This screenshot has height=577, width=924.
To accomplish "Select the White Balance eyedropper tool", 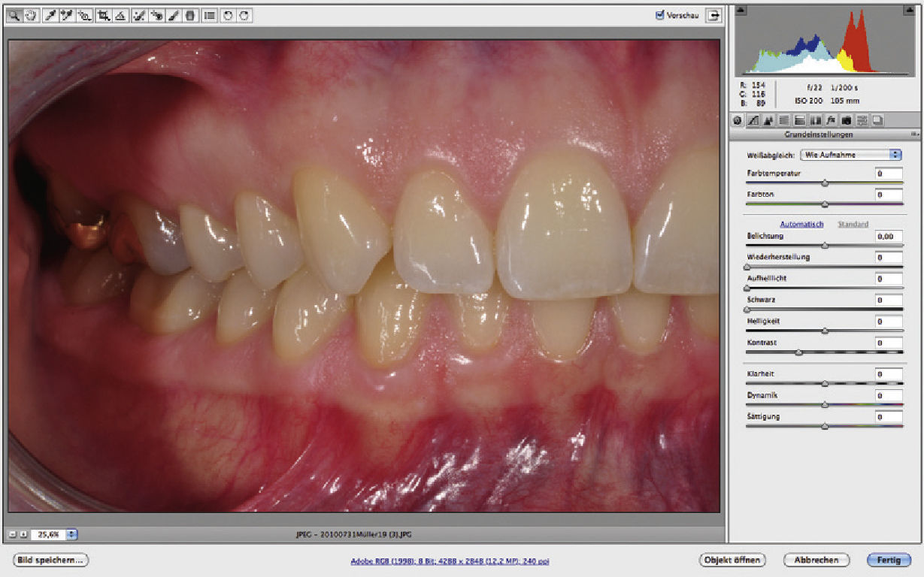I will pyautogui.click(x=50, y=15).
